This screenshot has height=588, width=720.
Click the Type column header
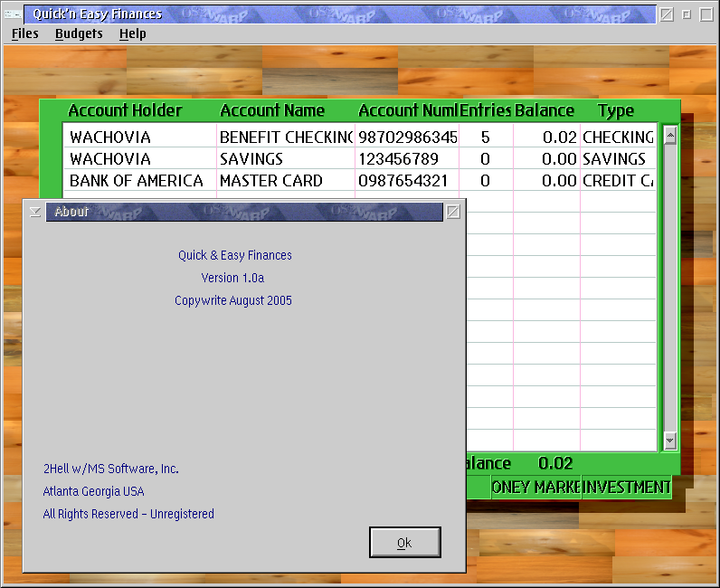click(x=616, y=111)
